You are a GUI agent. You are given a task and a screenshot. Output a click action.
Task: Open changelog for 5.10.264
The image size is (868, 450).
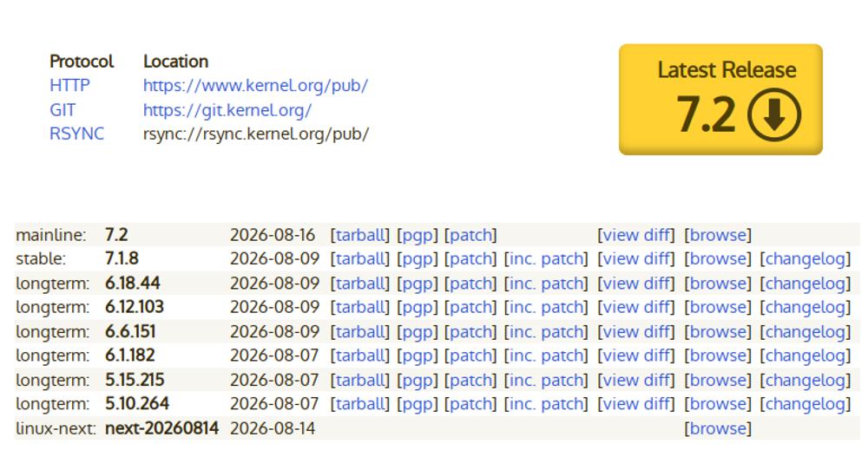[x=805, y=403]
